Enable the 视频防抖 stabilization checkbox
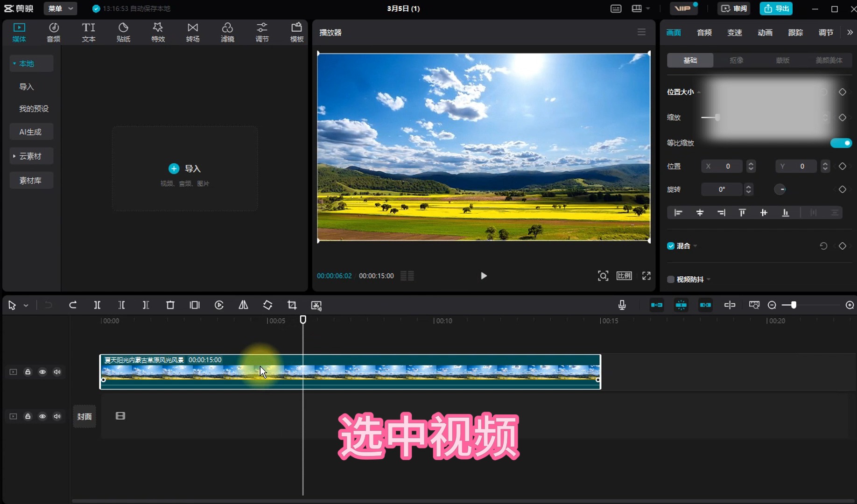The height and width of the screenshot is (504, 857). click(670, 279)
